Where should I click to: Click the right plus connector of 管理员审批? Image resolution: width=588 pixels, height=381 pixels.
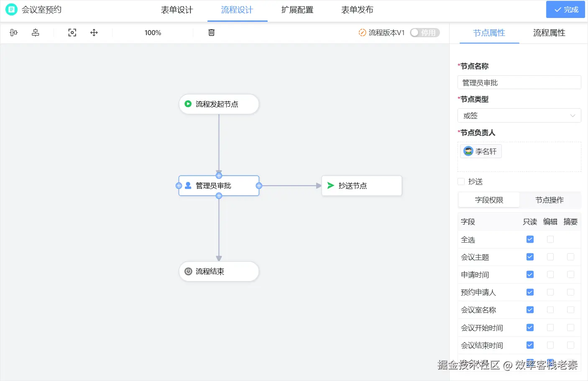point(259,186)
